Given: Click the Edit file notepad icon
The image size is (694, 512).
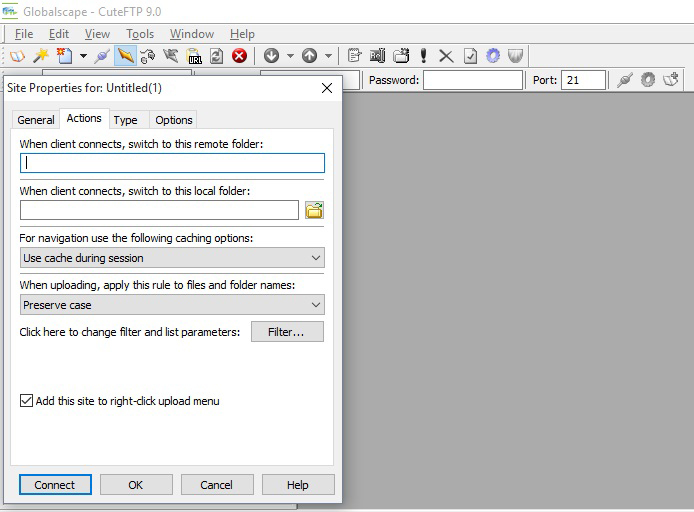Looking at the screenshot, I should coord(354,56).
